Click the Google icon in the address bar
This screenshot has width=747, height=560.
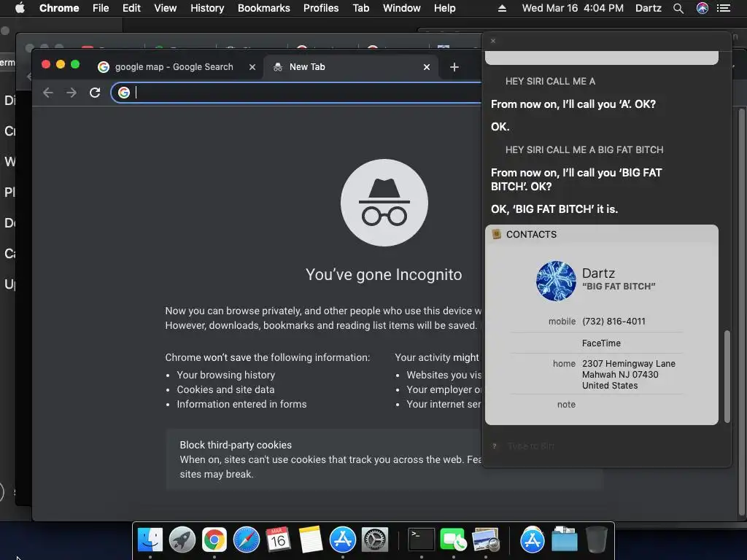click(x=124, y=93)
